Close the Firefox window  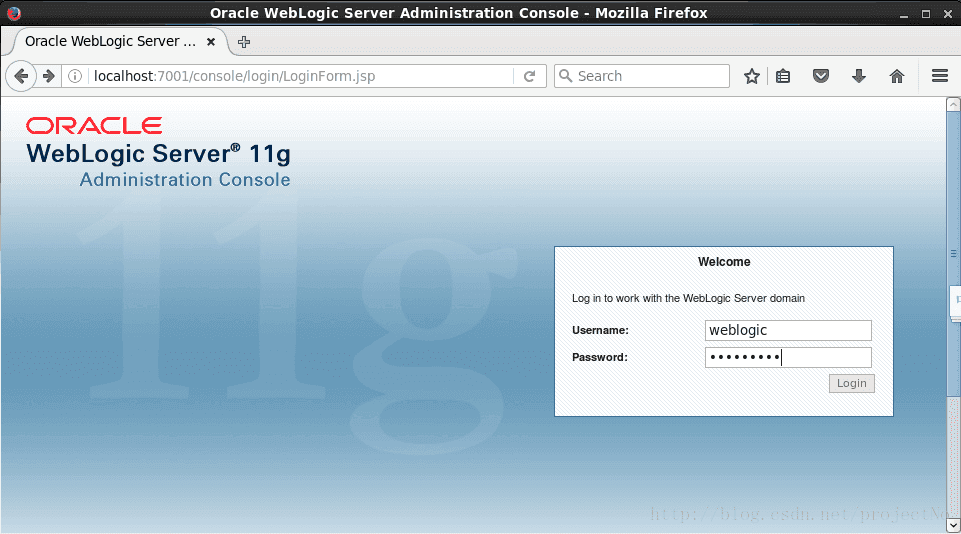948,13
